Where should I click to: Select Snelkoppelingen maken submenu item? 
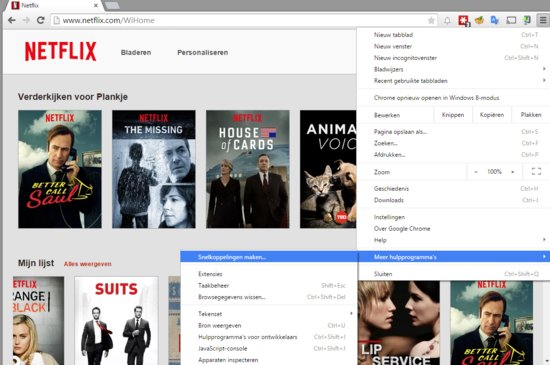click(x=269, y=257)
